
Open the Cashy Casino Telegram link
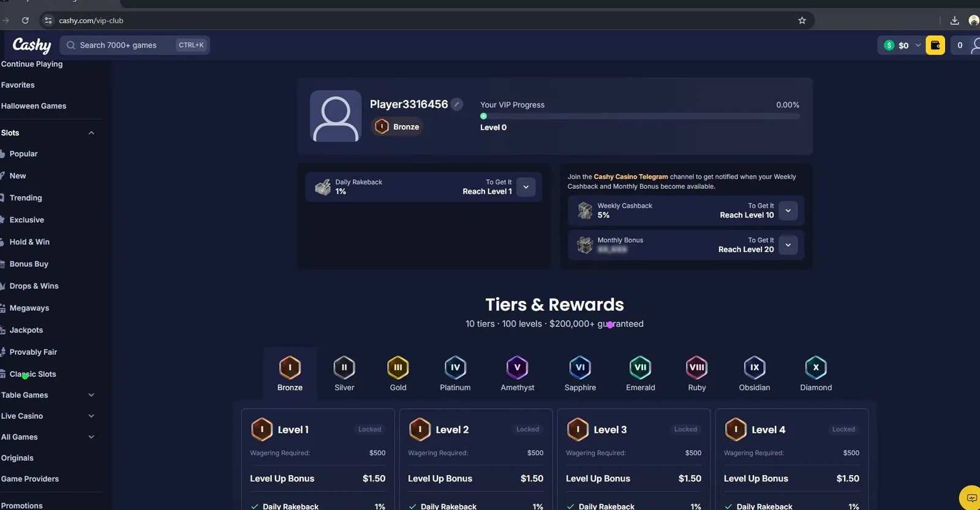click(631, 177)
